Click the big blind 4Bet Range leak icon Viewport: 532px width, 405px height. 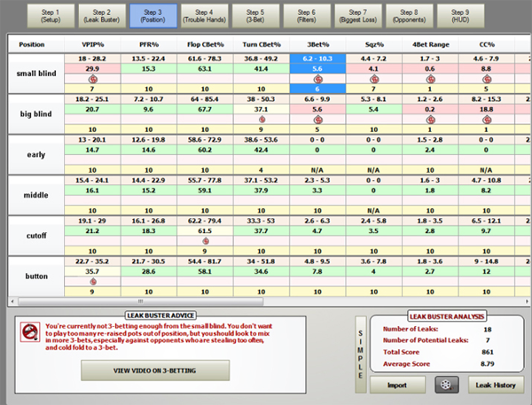(x=431, y=120)
